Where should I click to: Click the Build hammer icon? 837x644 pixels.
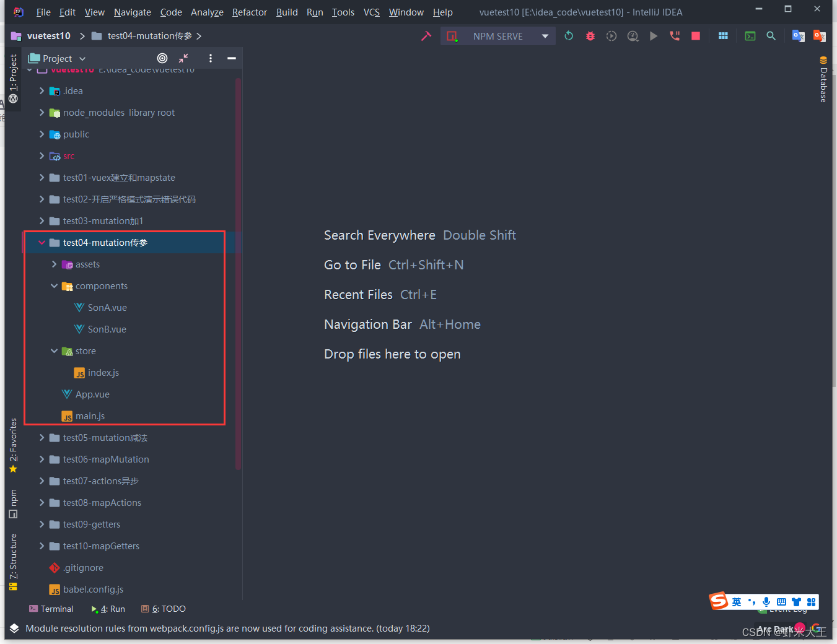tap(426, 36)
